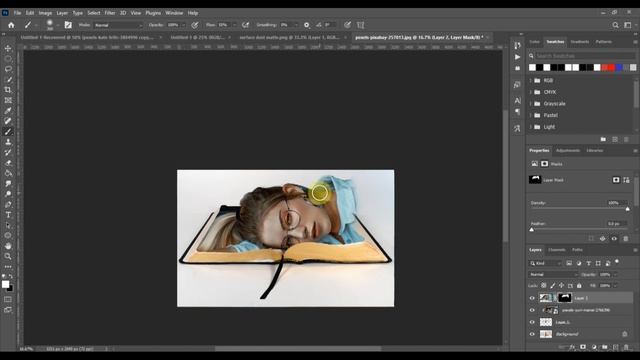
Task: Toggle lock image pixels brush icon
Action: click(553, 286)
